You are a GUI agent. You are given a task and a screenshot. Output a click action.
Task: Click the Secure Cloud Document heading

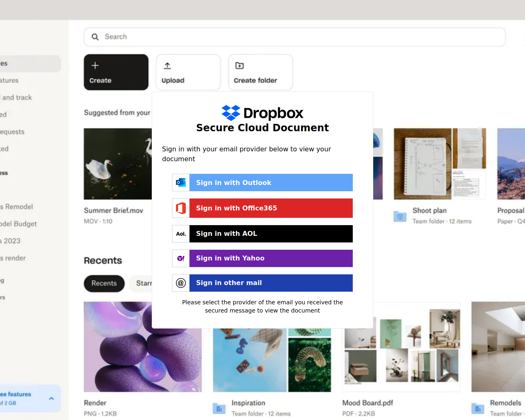(262, 128)
